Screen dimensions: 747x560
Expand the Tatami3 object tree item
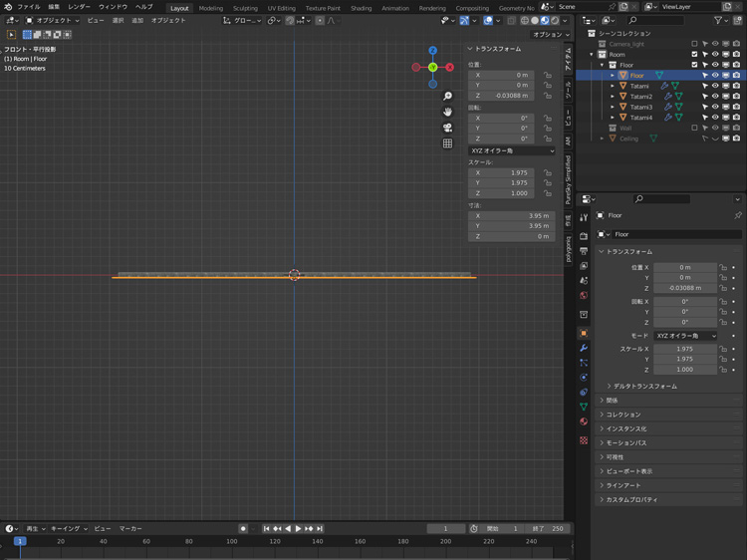pos(613,107)
